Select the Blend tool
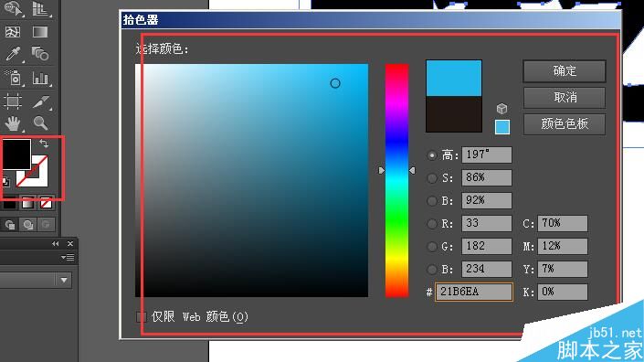Viewport: 644px width, 362px height. (40, 54)
